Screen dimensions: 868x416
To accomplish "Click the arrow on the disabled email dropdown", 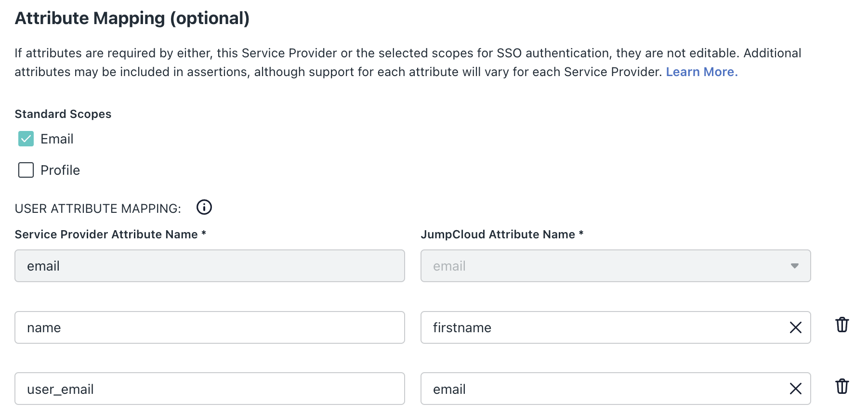I will (794, 266).
